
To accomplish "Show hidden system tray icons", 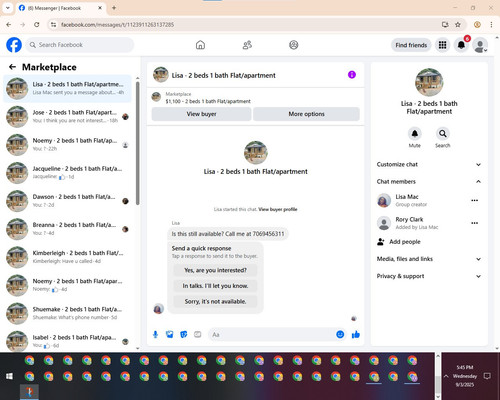I will click(x=446, y=376).
